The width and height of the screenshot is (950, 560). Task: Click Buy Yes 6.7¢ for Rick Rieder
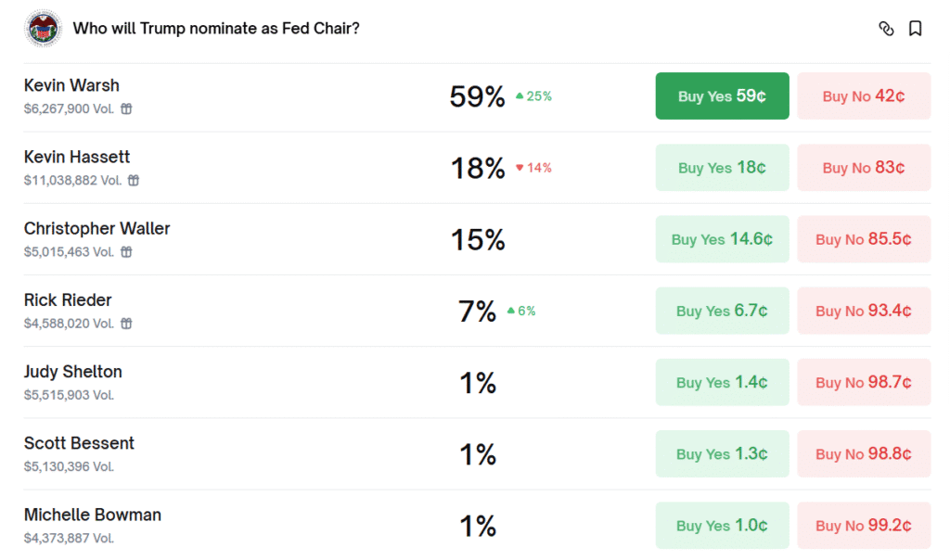point(722,311)
